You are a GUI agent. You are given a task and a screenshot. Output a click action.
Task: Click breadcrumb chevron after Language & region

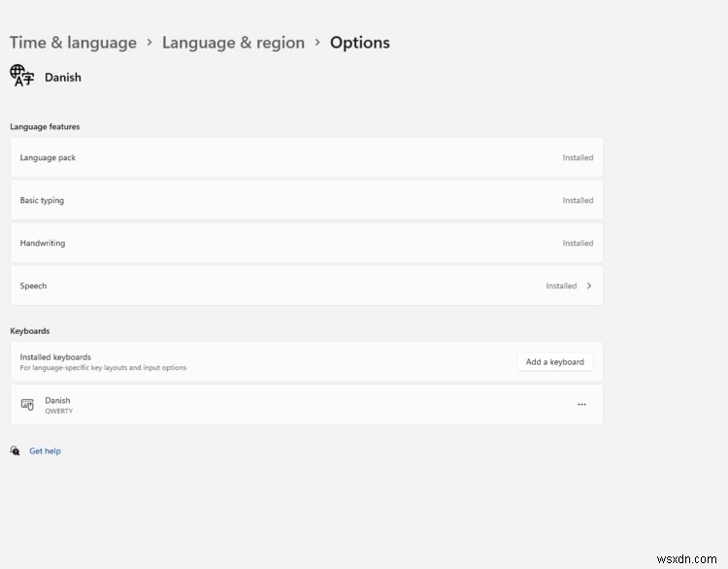(x=317, y=43)
